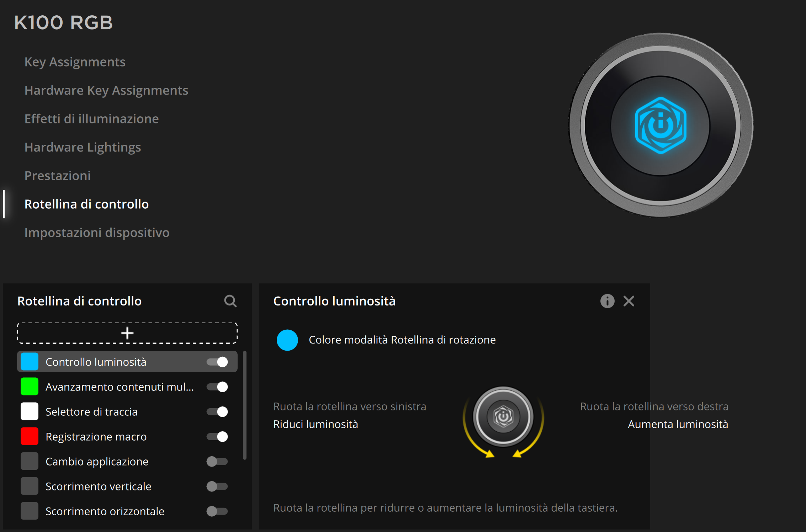Select the Controllo luminosità list row
The width and height of the screenshot is (806, 532).
click(x=127, y=362)
